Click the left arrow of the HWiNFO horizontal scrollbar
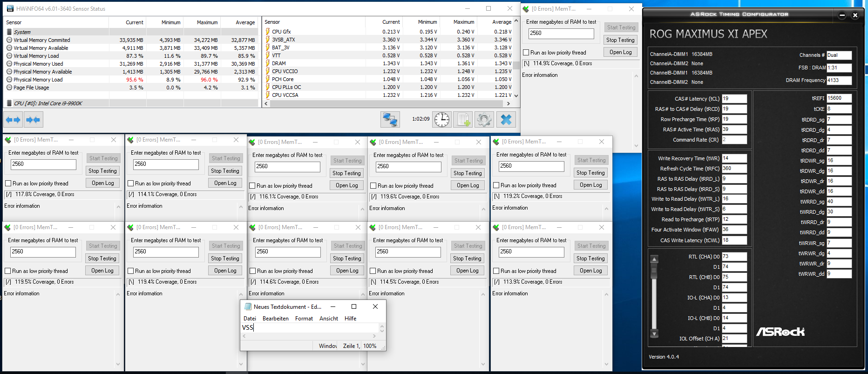The width and height of the screenshot is (868, 374). tap(266, 104)
